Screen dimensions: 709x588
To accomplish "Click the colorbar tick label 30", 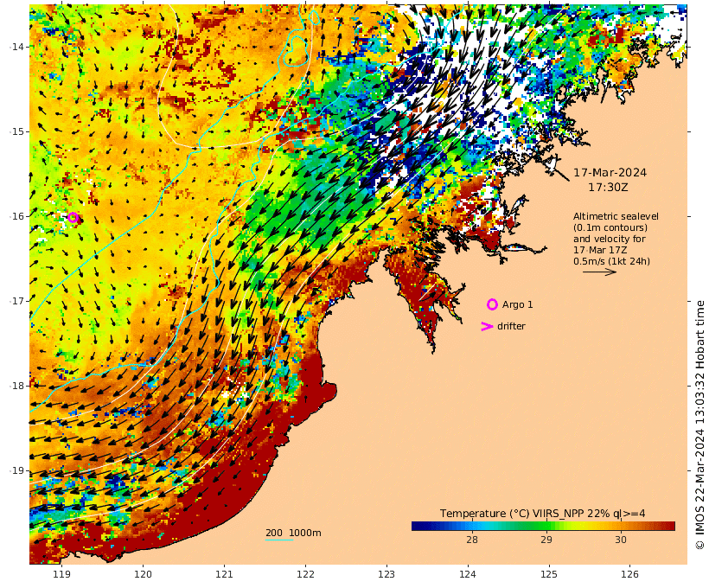I will click(621, 540).
